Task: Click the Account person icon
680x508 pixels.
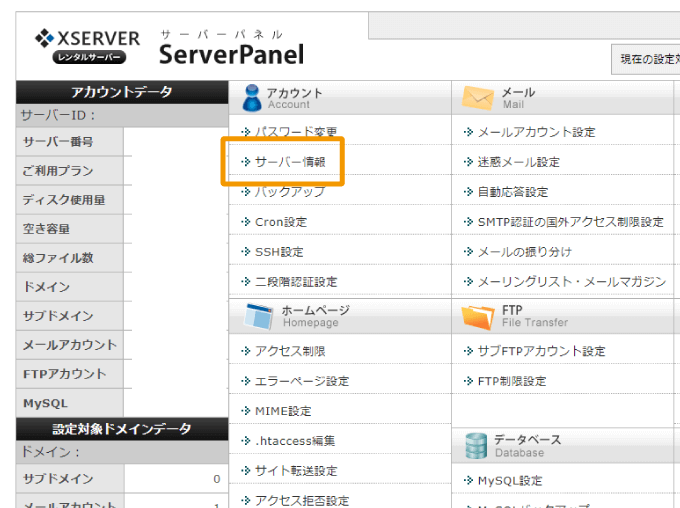Action: [x=252, y=98]
